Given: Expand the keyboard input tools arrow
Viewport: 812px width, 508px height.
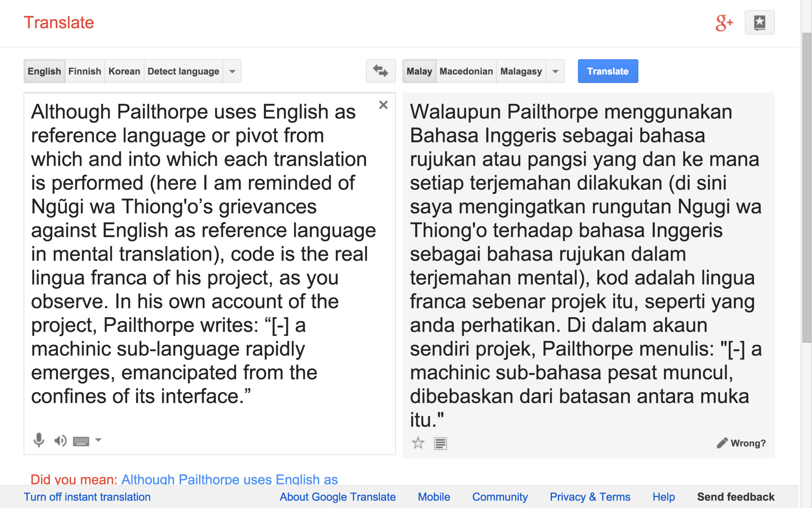Looking at the screenshot, I should (x=98, y=440).
